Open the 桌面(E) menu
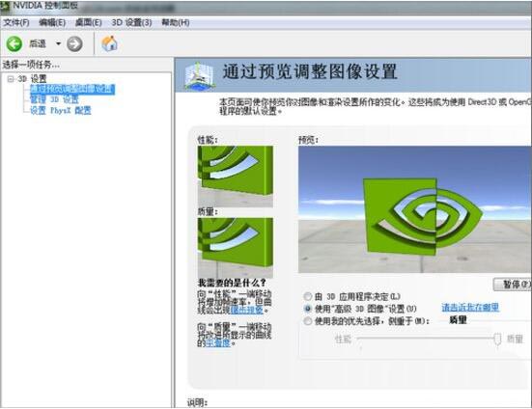532x409 pixels. coord(88,23)
